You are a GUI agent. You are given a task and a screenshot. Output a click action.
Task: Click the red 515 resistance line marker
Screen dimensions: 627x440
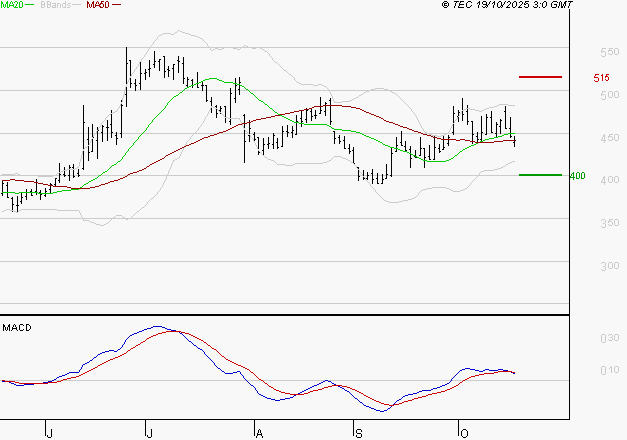pos(540,77)
